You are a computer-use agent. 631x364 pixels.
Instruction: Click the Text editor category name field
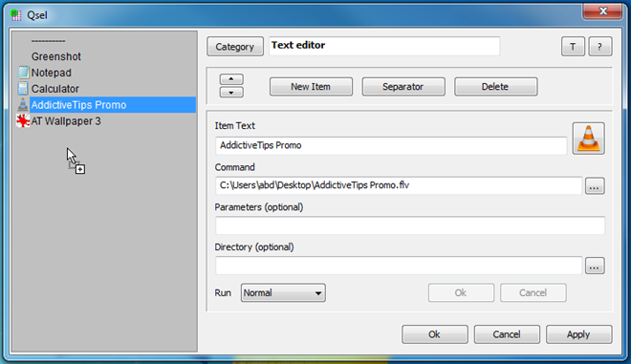384,46
